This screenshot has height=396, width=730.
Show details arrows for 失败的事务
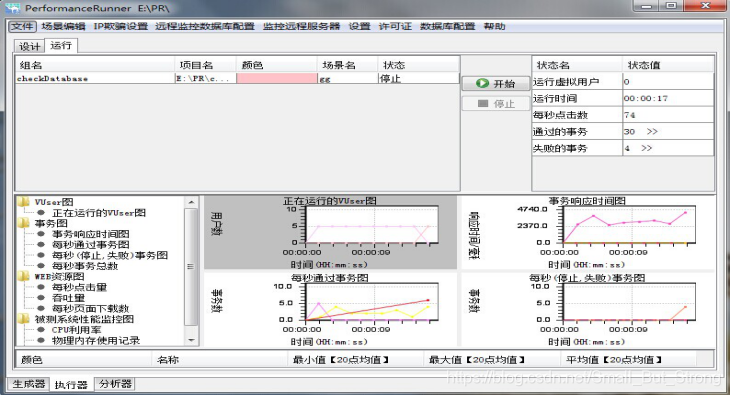click(x=646, y=148)
